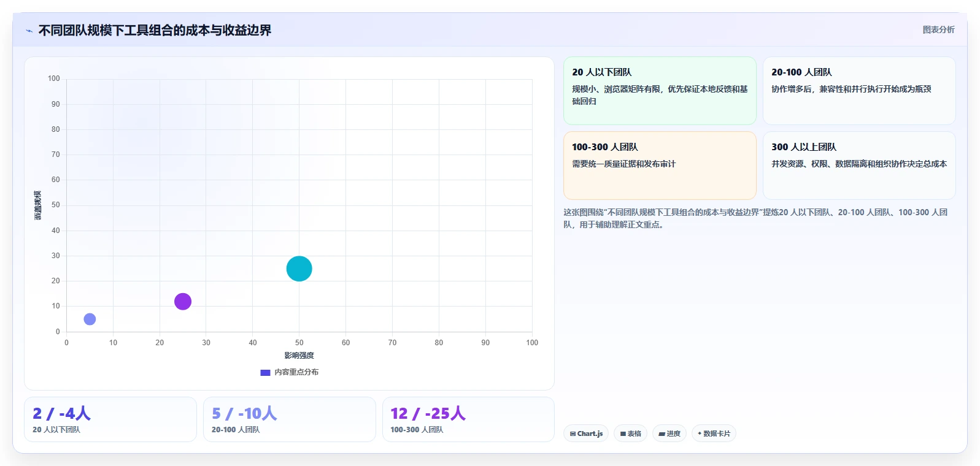The height and width of the screenshot is (466, 980).
Task: Click the 12 / -25人 stat value
Action: click(428, 413)
